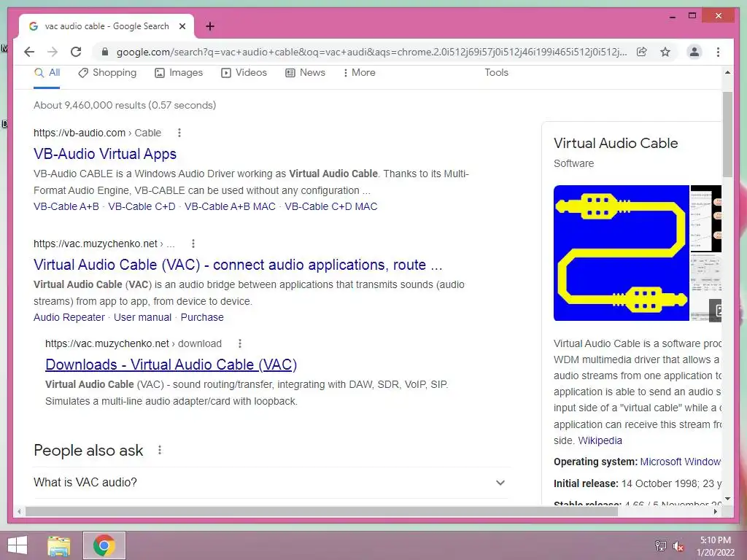View site information via the lock icon
This screenshot has width=747, height=560.
click(x=105, y=52)
